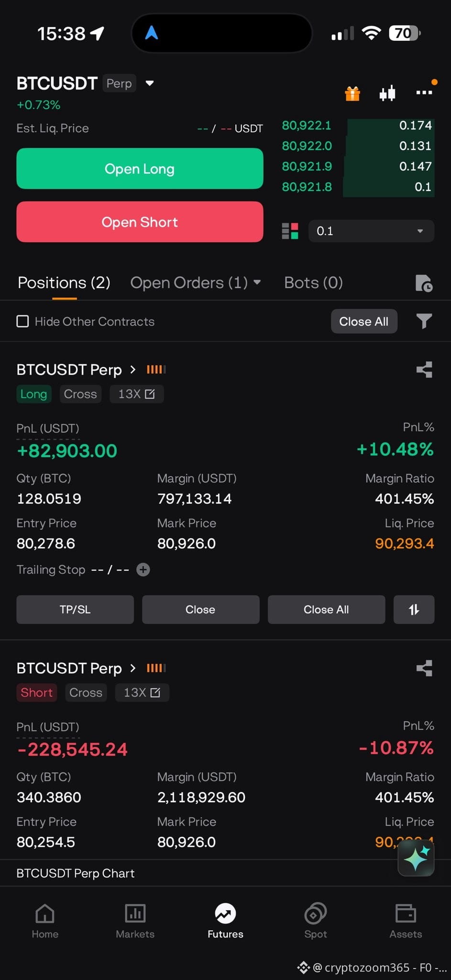Tap the green Open Long button
Viewport: 451px width, 980px height.
140,168
